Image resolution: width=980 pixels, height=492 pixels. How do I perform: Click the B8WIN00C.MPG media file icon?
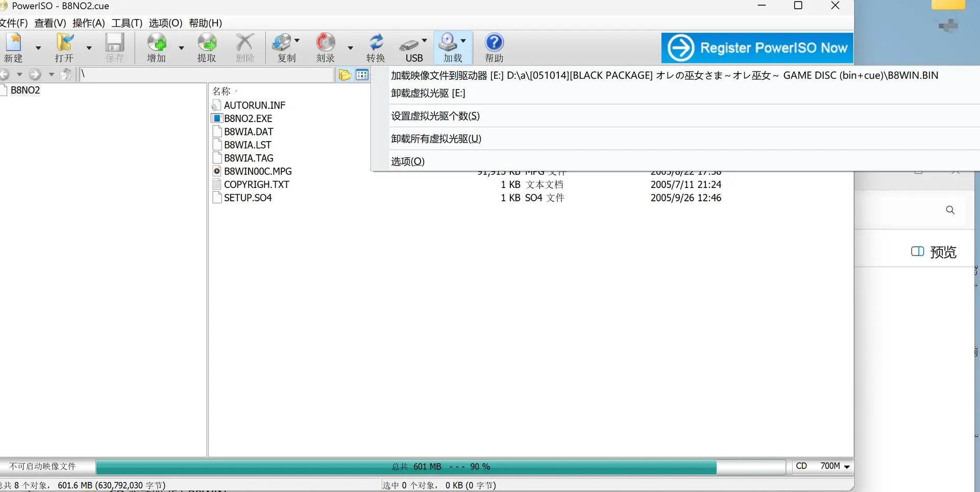point(217,171)
